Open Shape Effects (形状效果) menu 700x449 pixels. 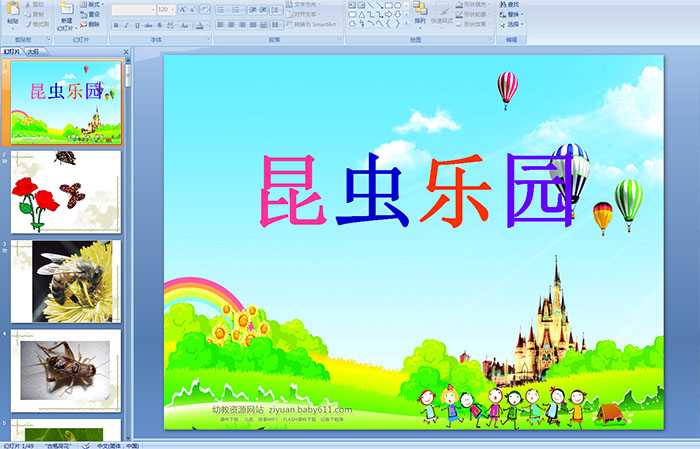click(474, 24)
